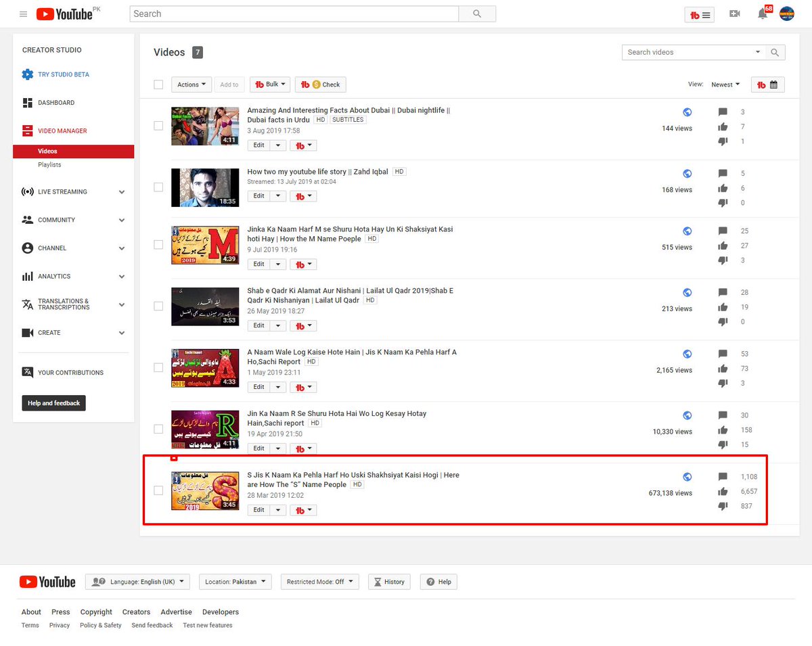Viewport: 812px width, 646px height.
Task: Click likes thumb icon for M Name video
Action: point(723,246)
